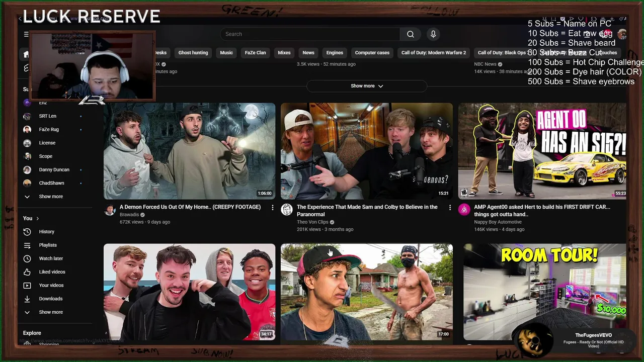
Task: Select the Ghost hunting filter chip
Action: click(193, 53)
